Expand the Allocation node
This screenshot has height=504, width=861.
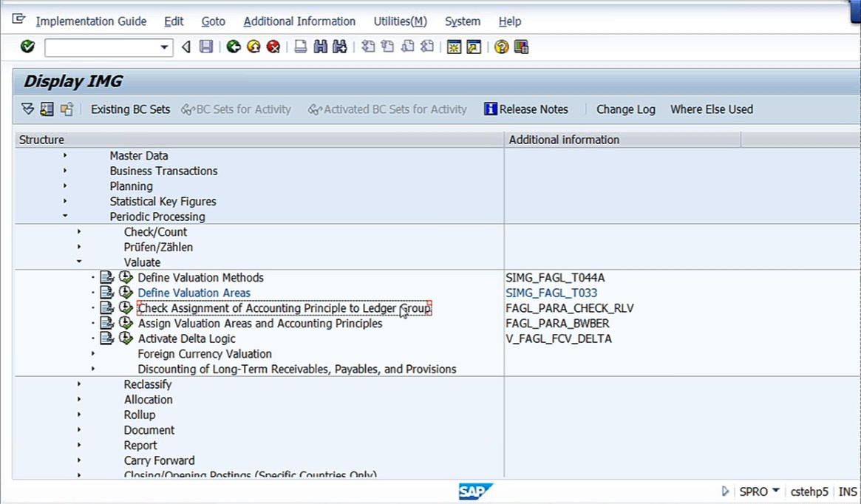pyautogui.click(x=79, y=399)
